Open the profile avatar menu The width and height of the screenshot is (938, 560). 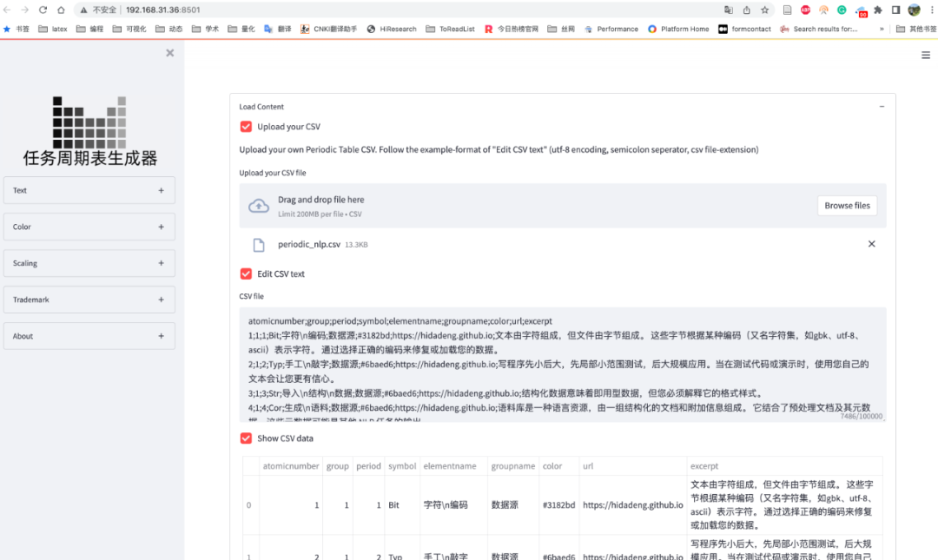click(914, 10)
